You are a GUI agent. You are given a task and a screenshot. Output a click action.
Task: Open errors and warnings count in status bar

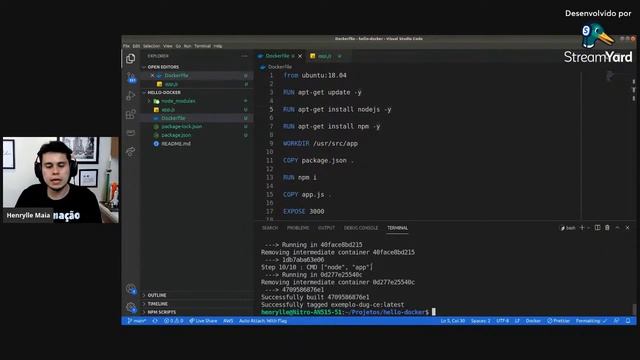173,321
